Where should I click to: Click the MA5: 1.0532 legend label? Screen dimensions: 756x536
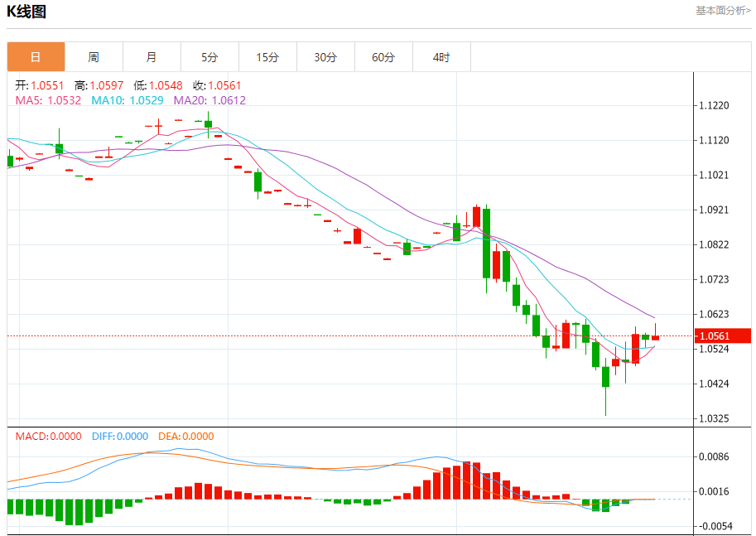48,100
